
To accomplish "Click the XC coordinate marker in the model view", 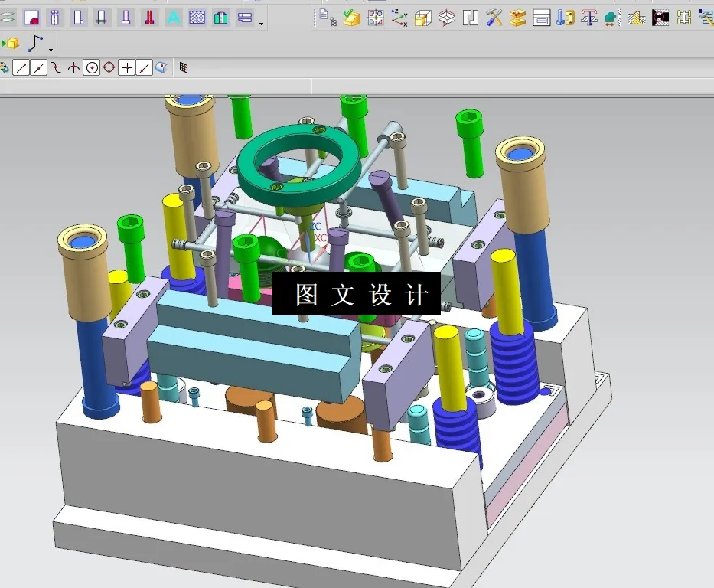I will pyautogui.click(x=320, y=237).
